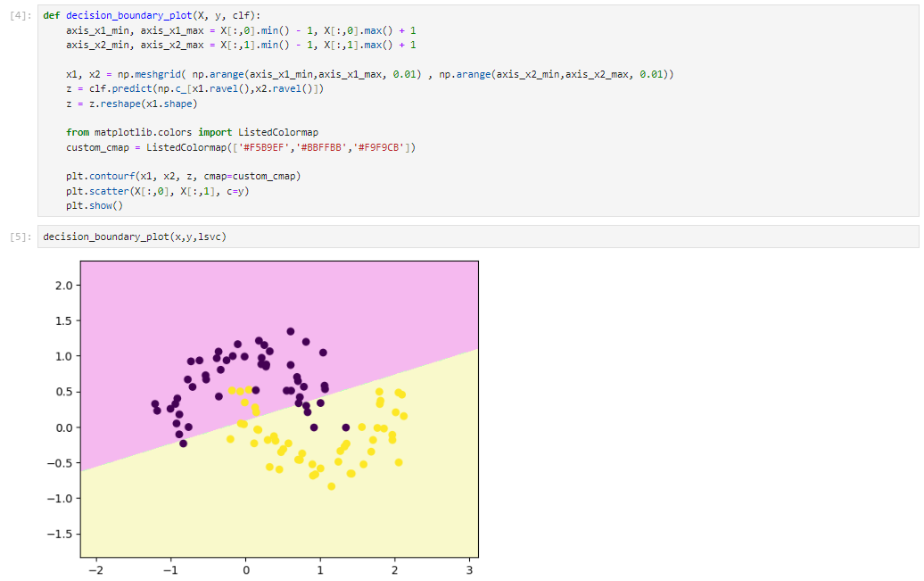Click the plt.contourf code line
Viewport: 924px width, 581px height.
[x=183, y=177]
